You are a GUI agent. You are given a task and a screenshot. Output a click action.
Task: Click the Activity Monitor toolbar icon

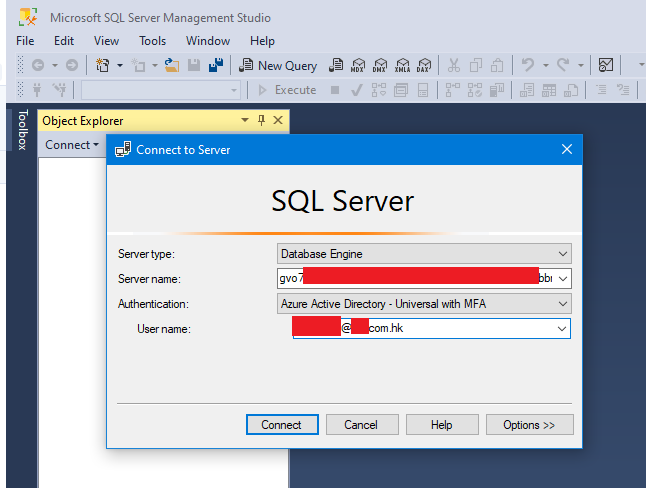tap(606, 65)
